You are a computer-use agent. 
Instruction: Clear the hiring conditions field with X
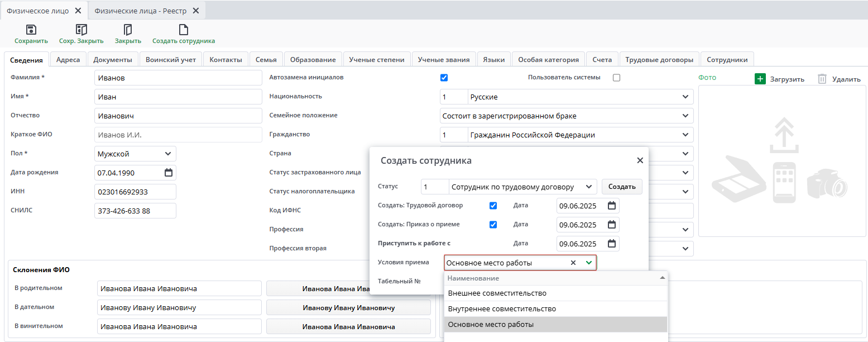click(573, 263)
